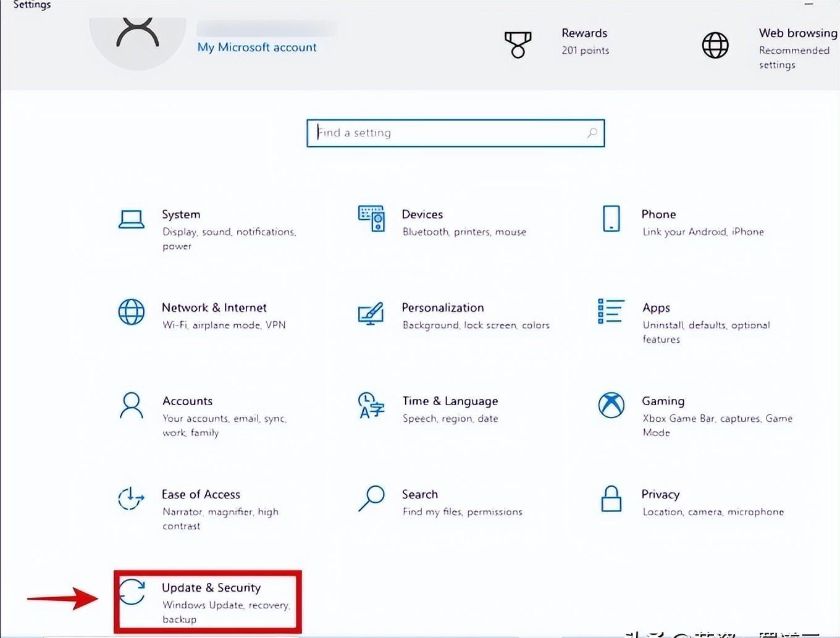Click 'Narrator, magnifier, high contrast' text
This screenshot has height=638, width=840.
(x=220, y=519)
